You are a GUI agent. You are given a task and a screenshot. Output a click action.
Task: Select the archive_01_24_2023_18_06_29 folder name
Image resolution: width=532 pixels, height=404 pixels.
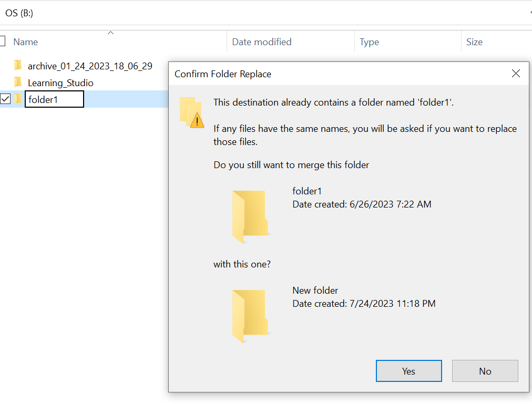coord(90,66)
